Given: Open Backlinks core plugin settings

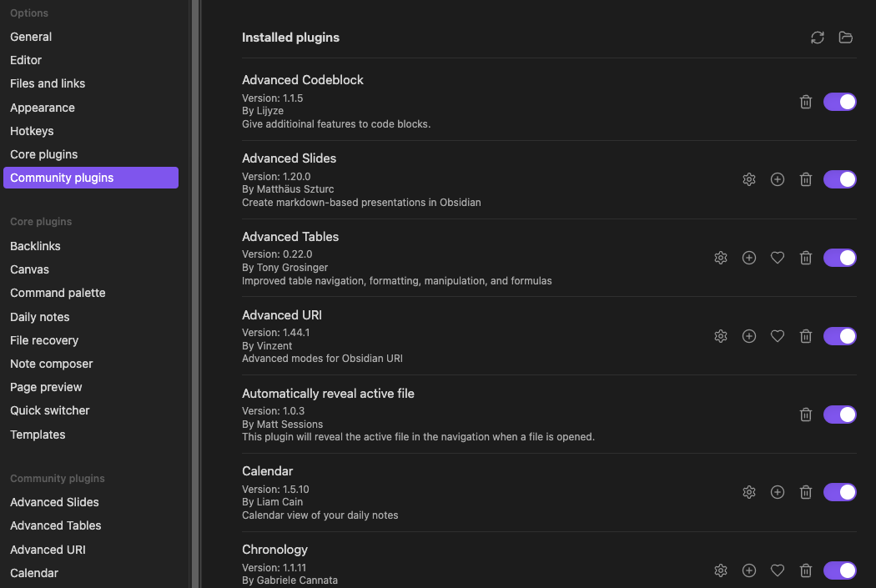Looking at the screenshot, I should click(x=91, y=246).
